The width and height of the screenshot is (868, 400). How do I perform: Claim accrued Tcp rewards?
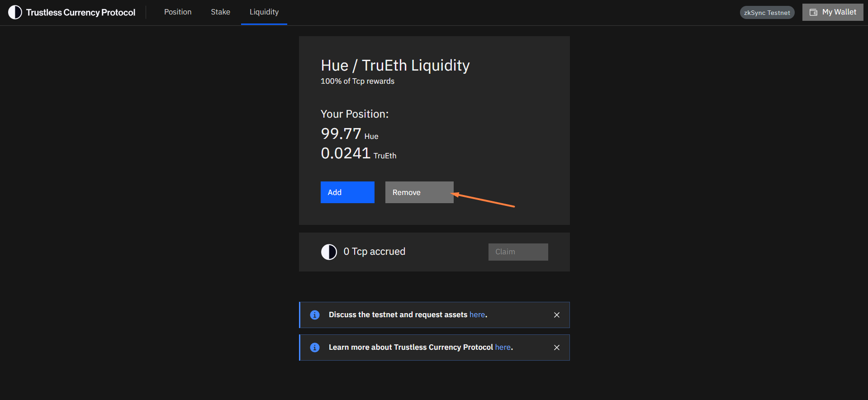[x=518, y=252]
